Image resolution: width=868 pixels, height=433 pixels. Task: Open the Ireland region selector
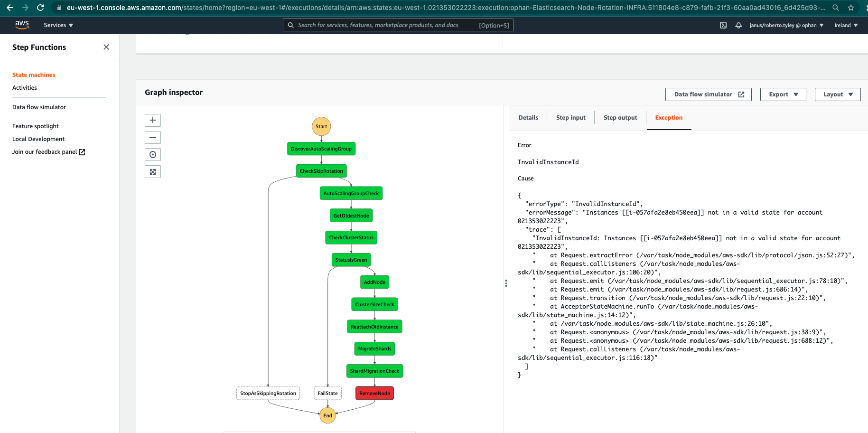846,25
